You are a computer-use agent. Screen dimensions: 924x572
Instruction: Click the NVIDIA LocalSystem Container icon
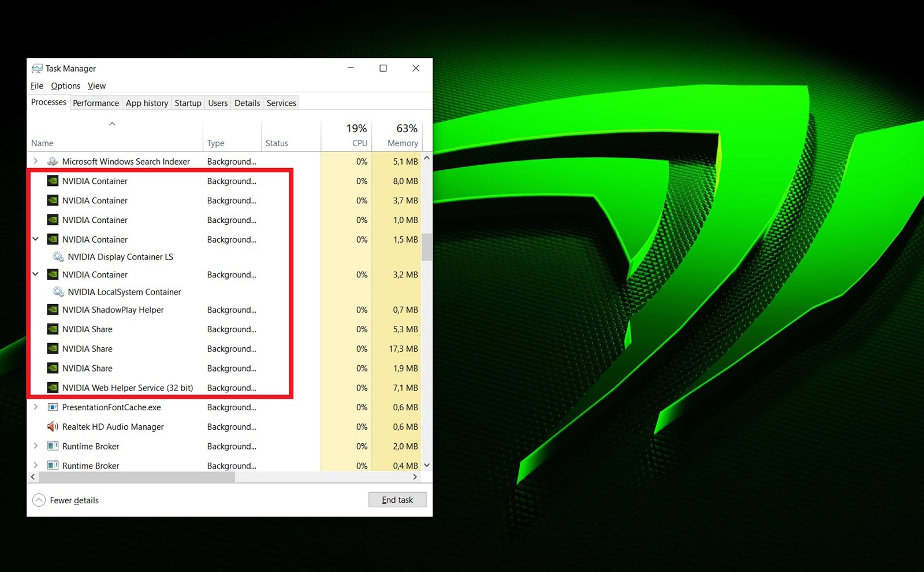pyautogui.click(x=58, y=292)
